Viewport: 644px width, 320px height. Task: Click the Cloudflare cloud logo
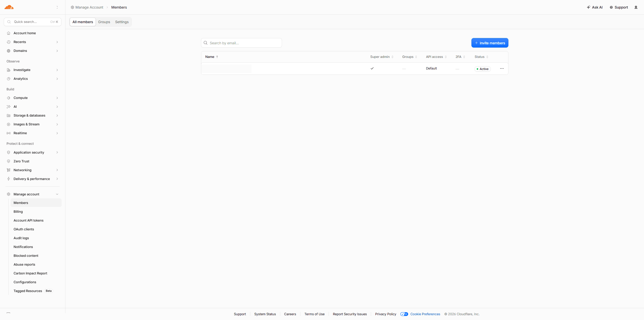click(9, 7)
